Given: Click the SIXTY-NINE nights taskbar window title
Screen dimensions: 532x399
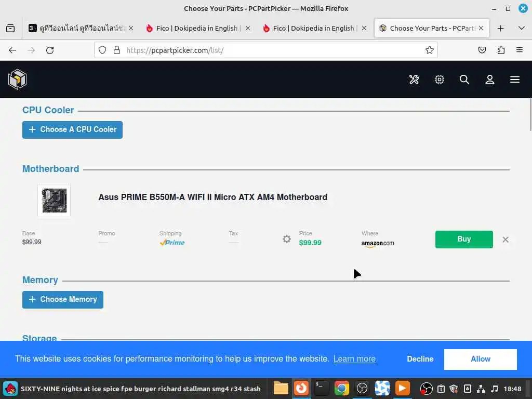Looking at the screenshot, I should tap(140, 389).
